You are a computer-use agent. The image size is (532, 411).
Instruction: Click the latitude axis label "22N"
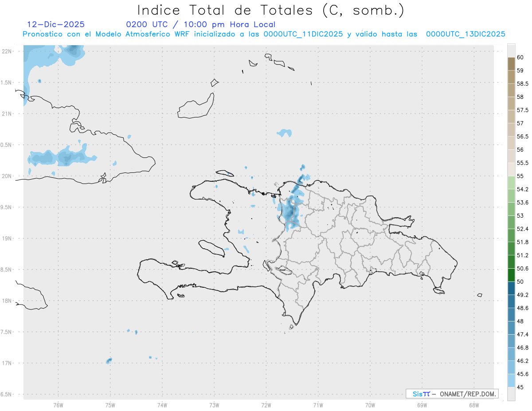(x=8, y=51)
